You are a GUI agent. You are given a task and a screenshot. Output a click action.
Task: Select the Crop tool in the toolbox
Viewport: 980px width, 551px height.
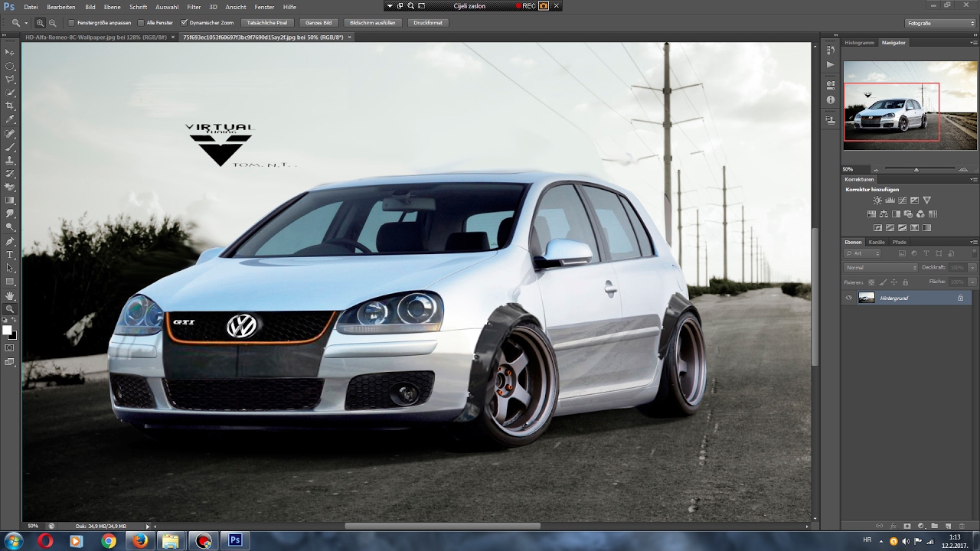click(x=10, y=106)
